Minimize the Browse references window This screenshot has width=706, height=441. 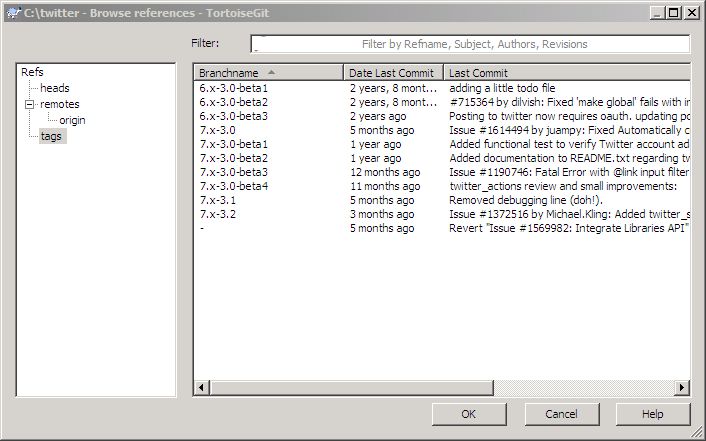[657, 13]
